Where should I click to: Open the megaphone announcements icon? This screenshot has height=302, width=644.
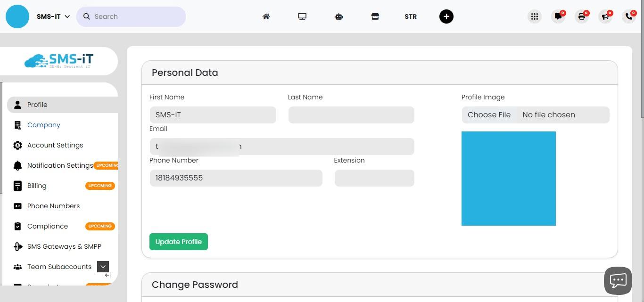click(x=605, y=16)
